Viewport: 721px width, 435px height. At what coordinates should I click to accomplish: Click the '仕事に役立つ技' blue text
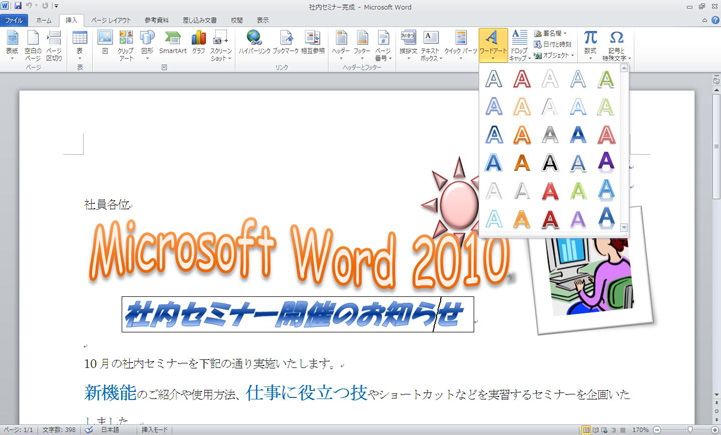[x=306, y=393]
